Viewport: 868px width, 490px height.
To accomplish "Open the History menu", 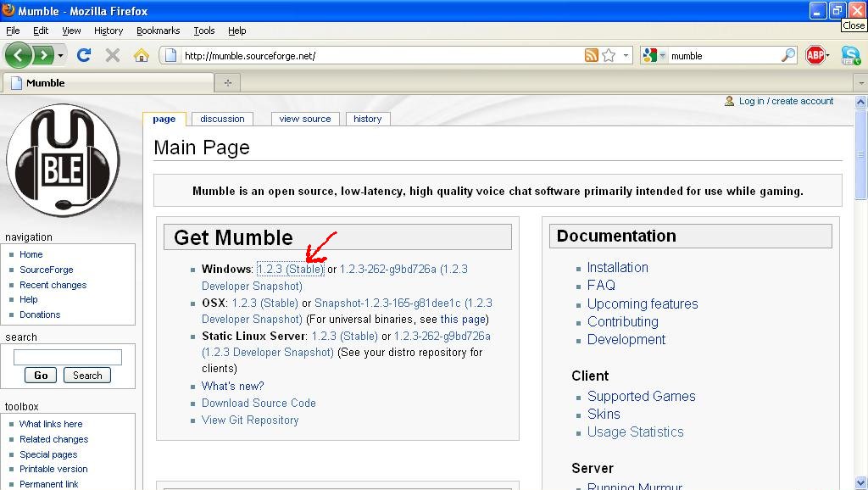I will click(108, 31).
